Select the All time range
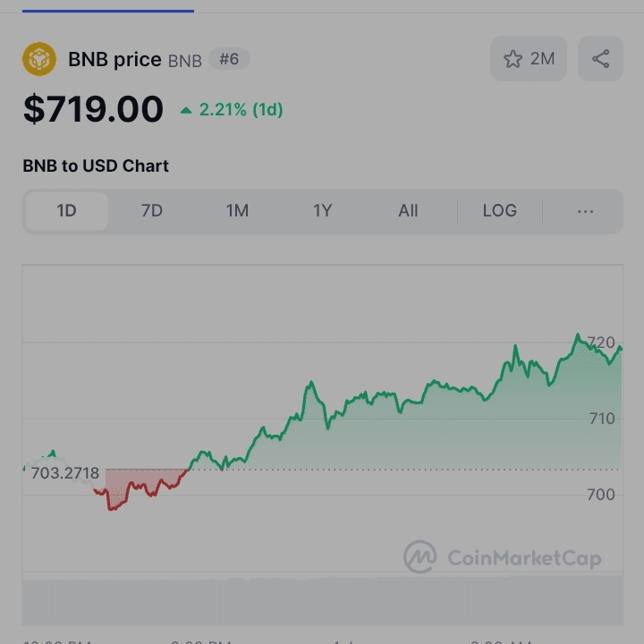644x644 pixels. [x=408, y=211]
